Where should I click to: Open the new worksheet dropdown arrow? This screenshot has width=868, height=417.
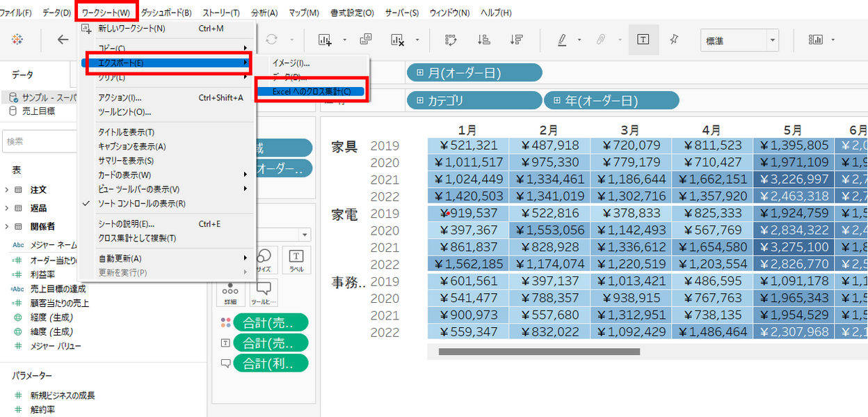[x=344, y=40]
